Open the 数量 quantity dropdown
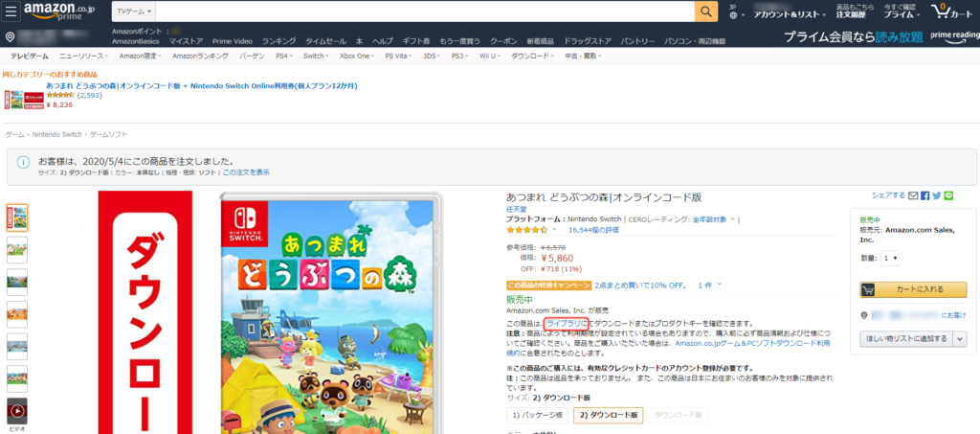 (891, 258)
